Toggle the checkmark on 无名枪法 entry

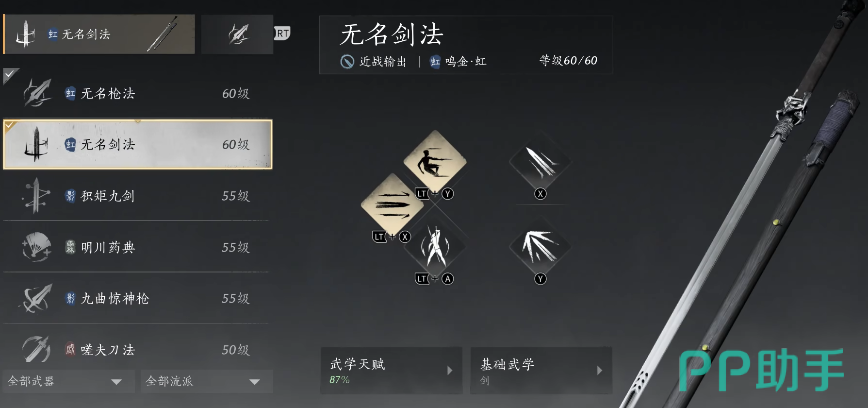tap(10, 75)
